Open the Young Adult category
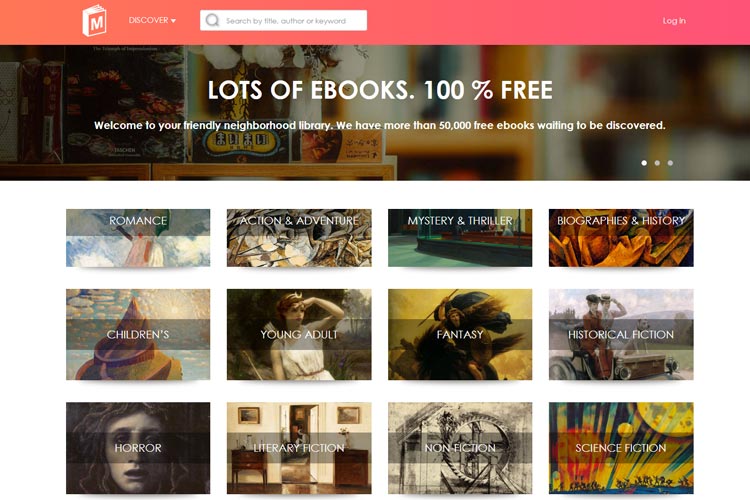 click(x=299, y=334)
